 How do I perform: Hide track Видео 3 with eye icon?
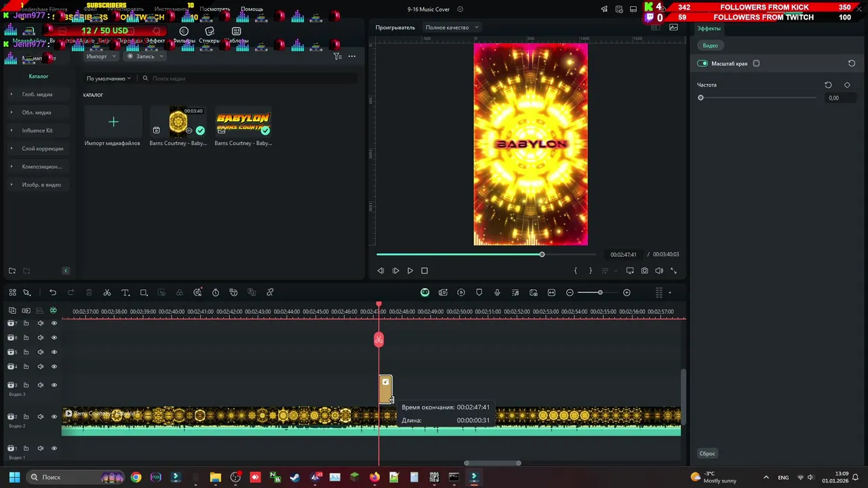[54, 385]
